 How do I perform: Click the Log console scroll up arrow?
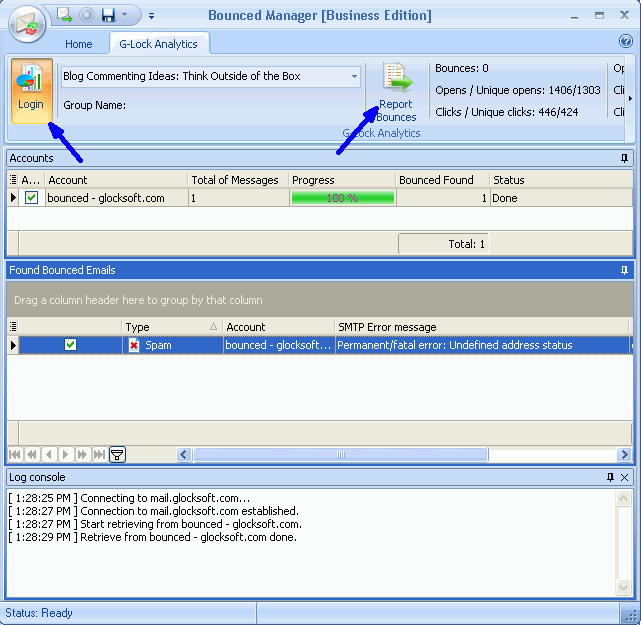point(624,499)
